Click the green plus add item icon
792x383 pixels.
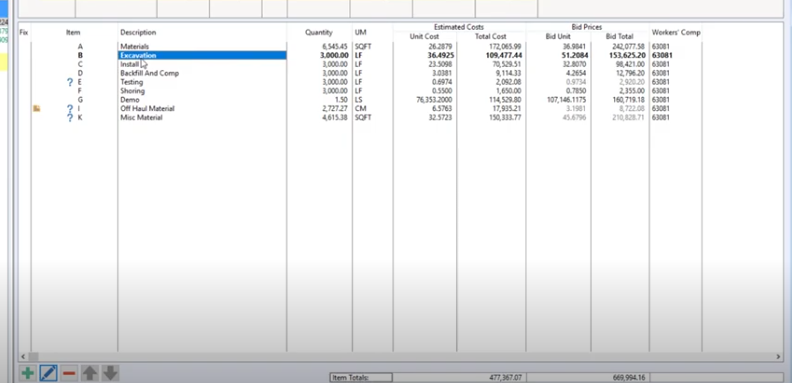(x=27, y=373)
